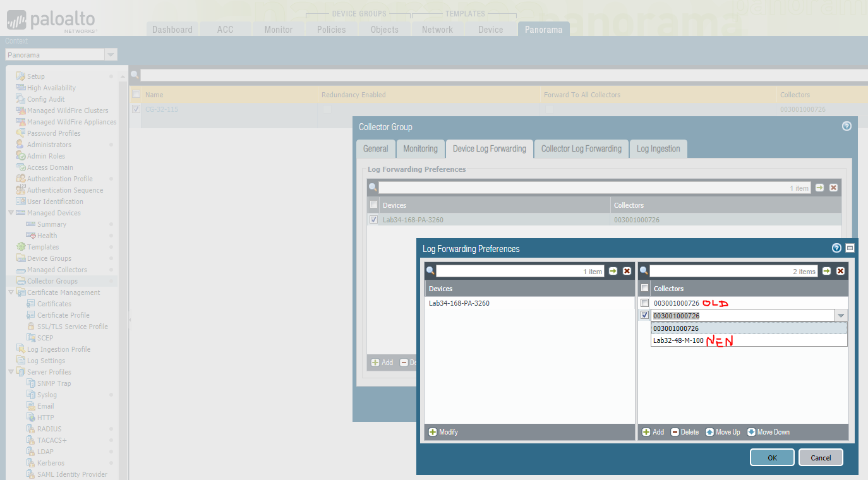Toggle Redundancy Enabled checkbox for CG-32-115

pyautogui.click(x=327, y=109)
